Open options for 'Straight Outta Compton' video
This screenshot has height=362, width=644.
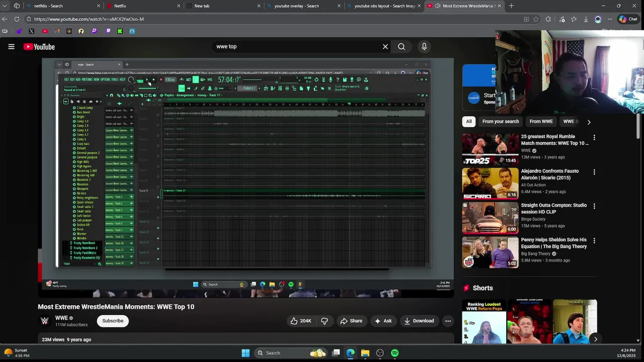point(594,206)
